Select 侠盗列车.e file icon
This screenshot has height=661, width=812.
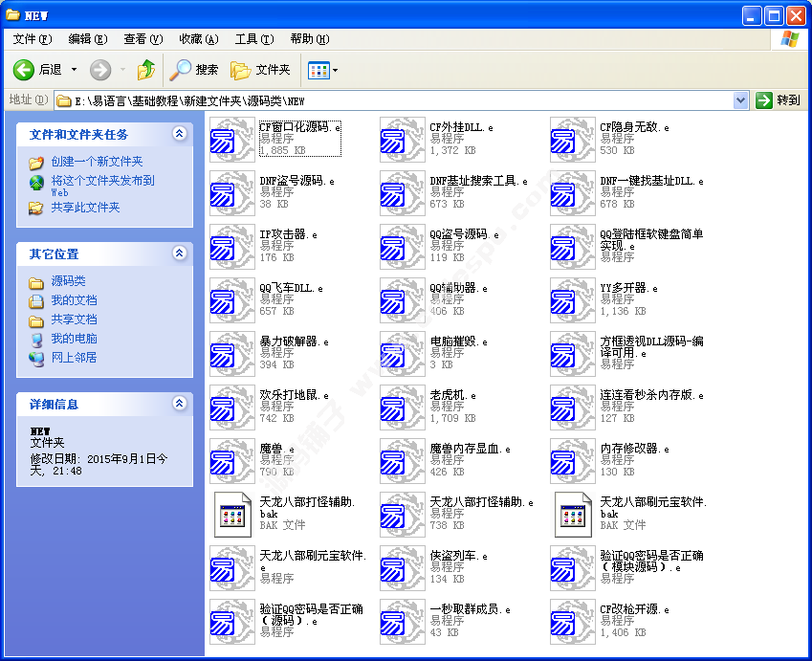pyautogui.click(x=403, y=568)
